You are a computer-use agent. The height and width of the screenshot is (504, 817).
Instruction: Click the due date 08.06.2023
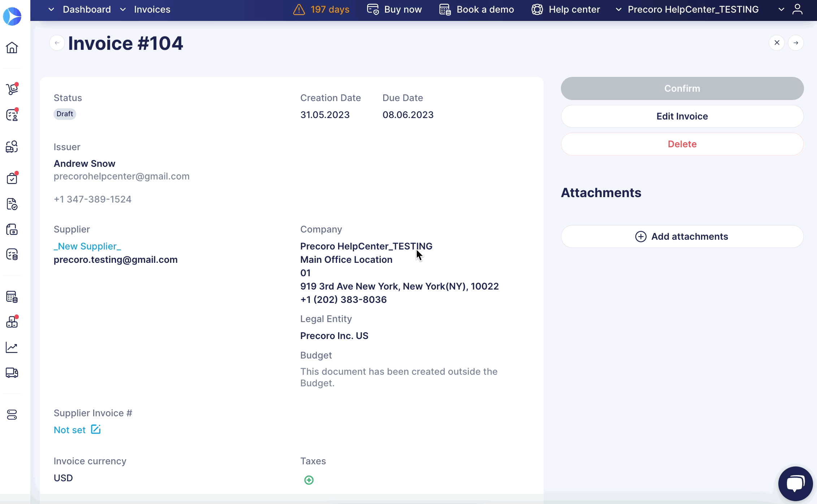pos(408,115)
